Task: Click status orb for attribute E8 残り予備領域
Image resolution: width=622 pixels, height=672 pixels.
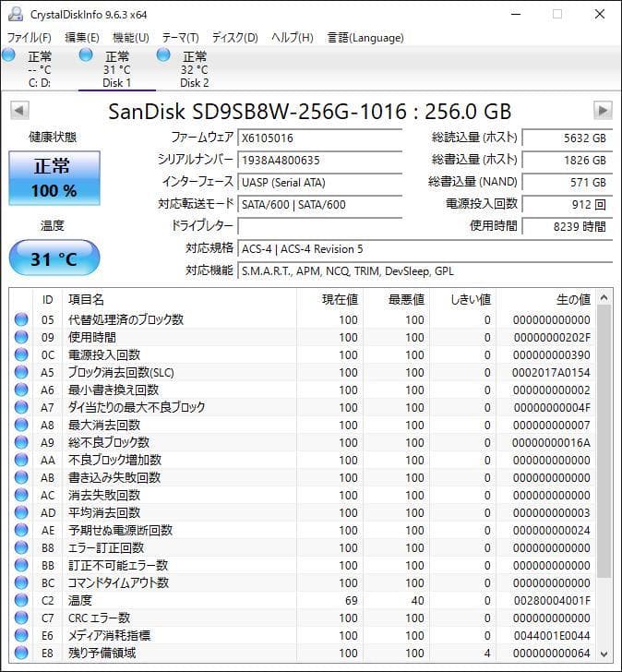Action: click(x=21, y=654)
